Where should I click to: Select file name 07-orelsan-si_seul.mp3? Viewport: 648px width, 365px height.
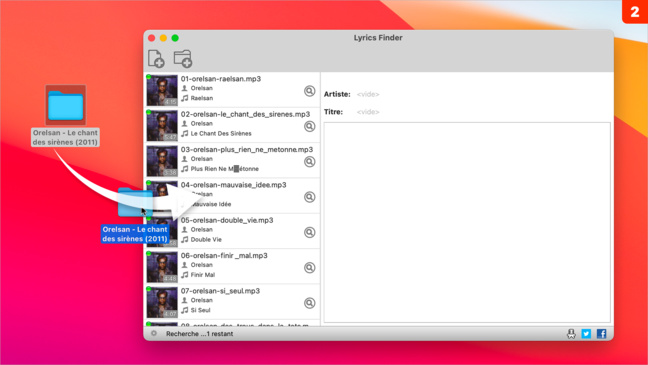[x=220, y=291]
